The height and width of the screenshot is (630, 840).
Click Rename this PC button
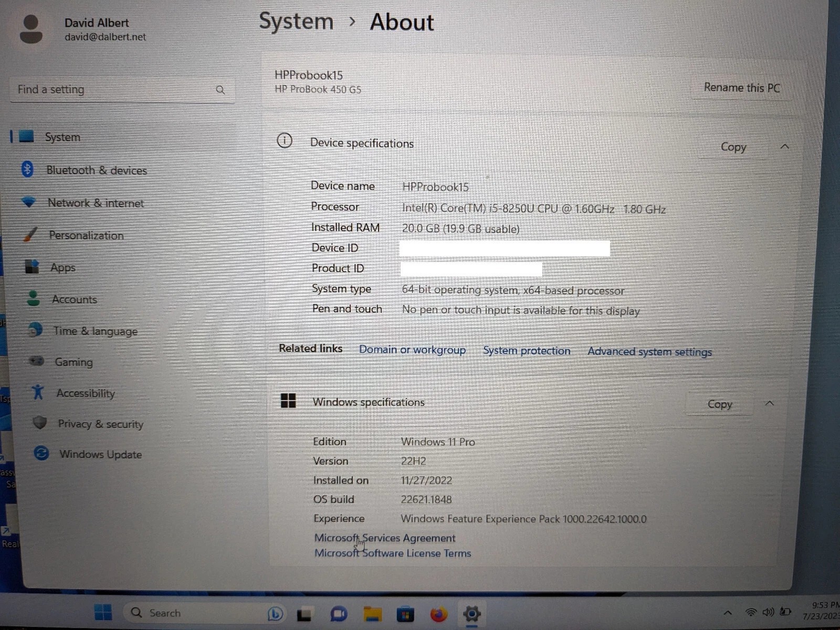(x=742, y=88)
